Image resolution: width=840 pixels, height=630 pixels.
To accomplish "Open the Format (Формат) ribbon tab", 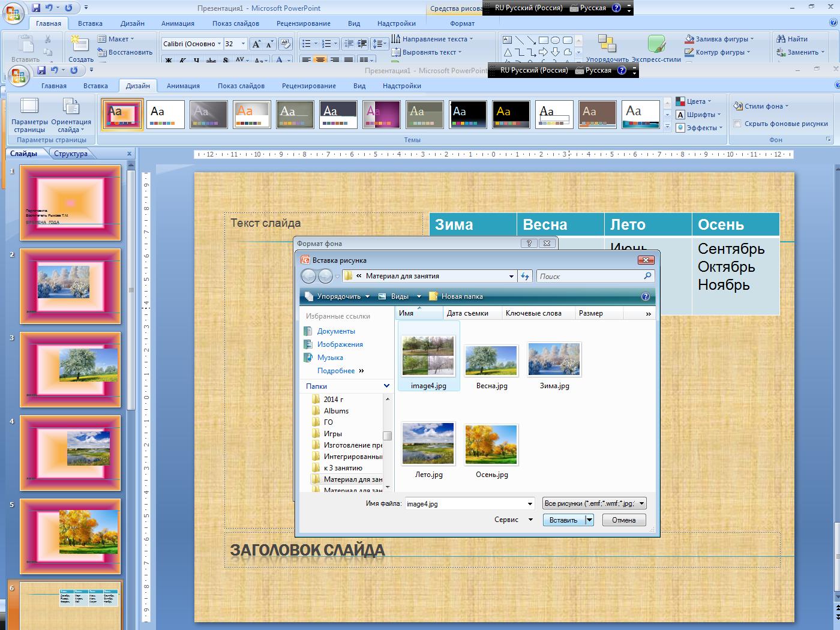I will [x=462, y=23].
